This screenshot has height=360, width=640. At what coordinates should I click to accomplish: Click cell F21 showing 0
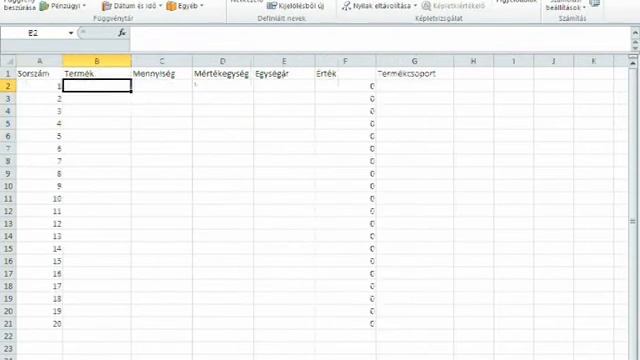(345, 324)
